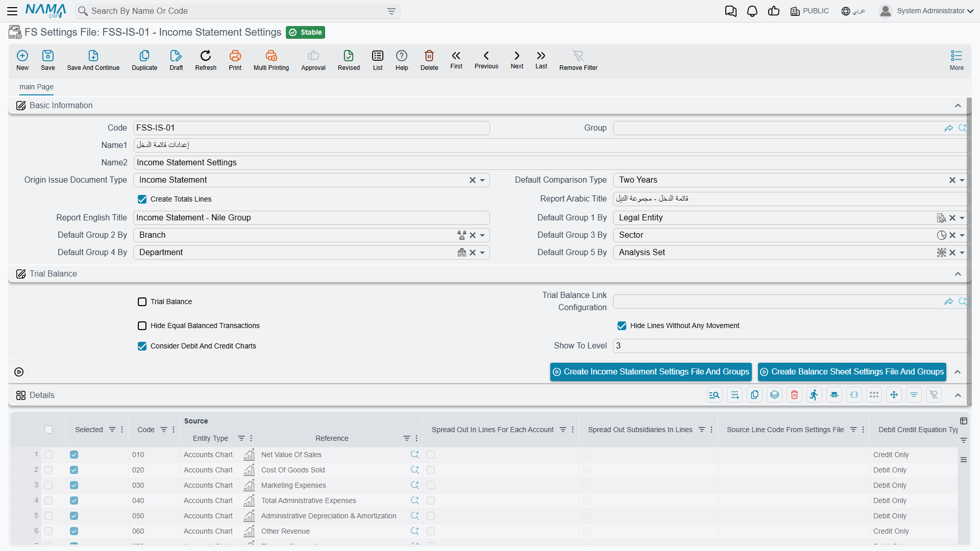
Task: Click the Save icon in toolbar
Action: click(48, 56)
